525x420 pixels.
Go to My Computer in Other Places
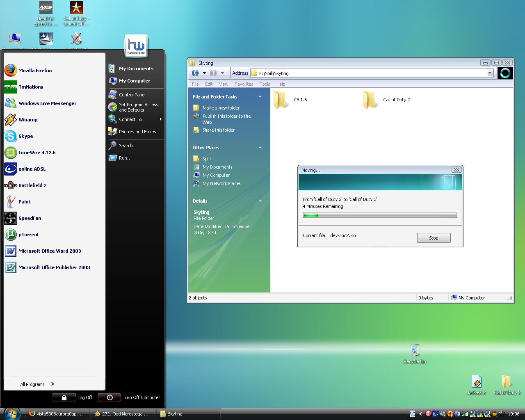[216, 175]
